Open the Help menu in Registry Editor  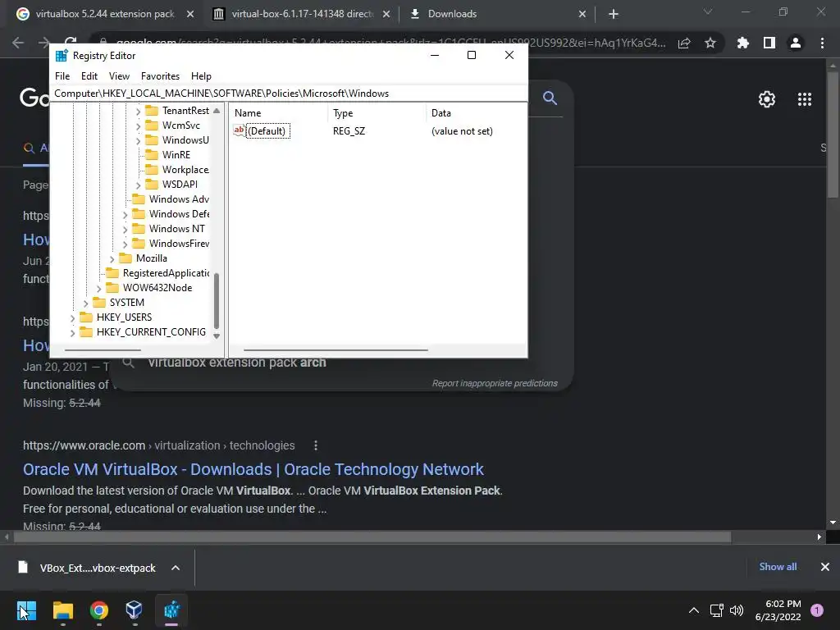[201, 76]
